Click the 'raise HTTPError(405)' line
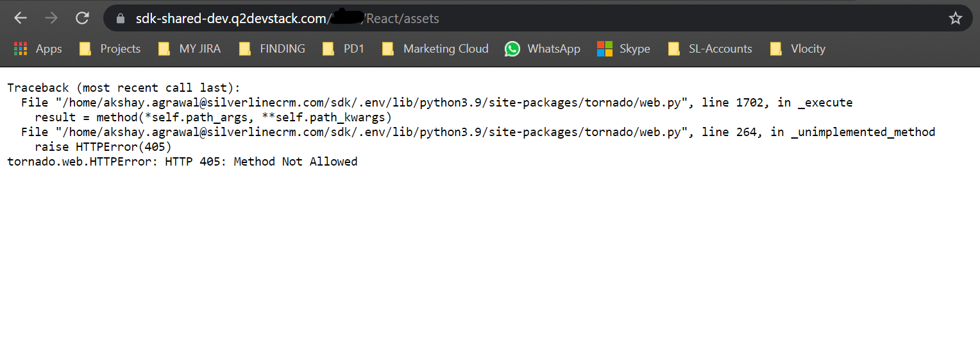Screen dimensions: 980x353 pos(103,147)
